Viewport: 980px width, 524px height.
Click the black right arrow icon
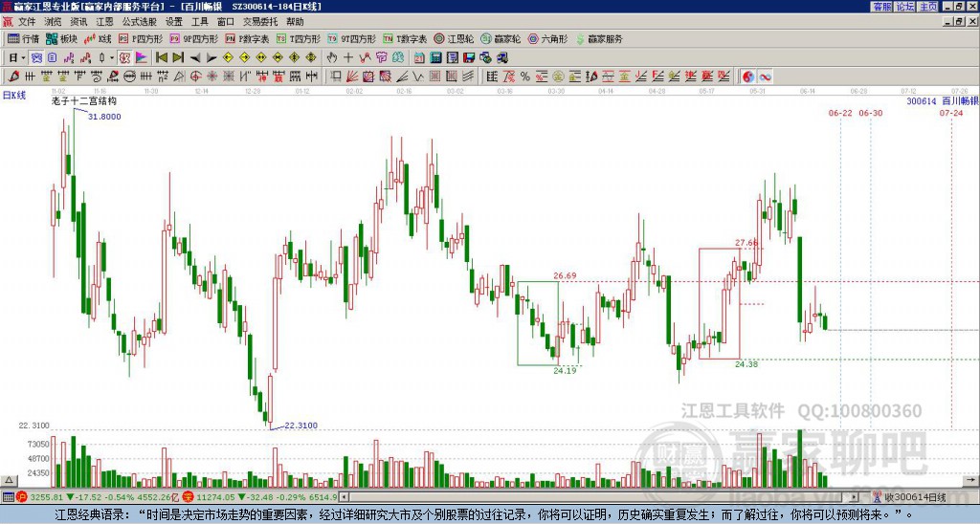[212, 58]
